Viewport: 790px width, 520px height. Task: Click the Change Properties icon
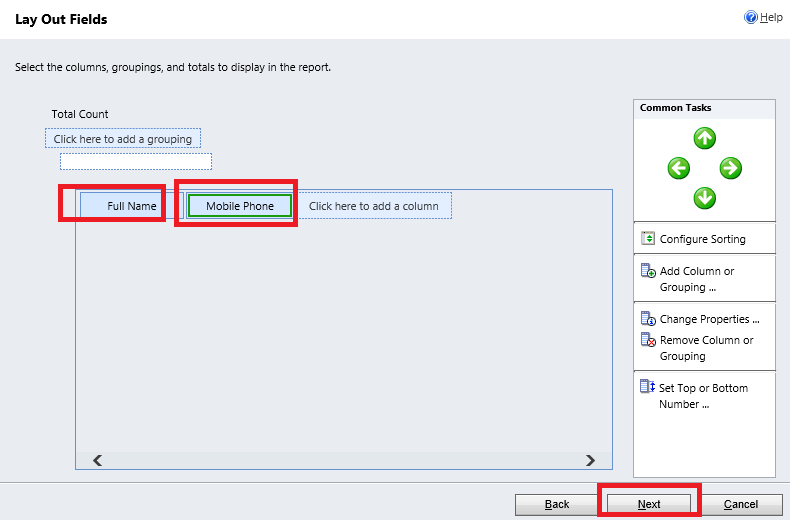point(648,318)
